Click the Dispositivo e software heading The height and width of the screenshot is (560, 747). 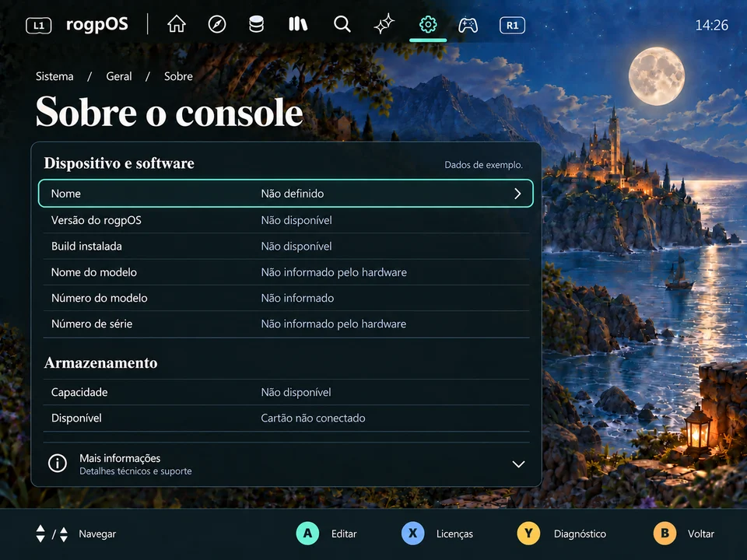[x=119, y=163]
